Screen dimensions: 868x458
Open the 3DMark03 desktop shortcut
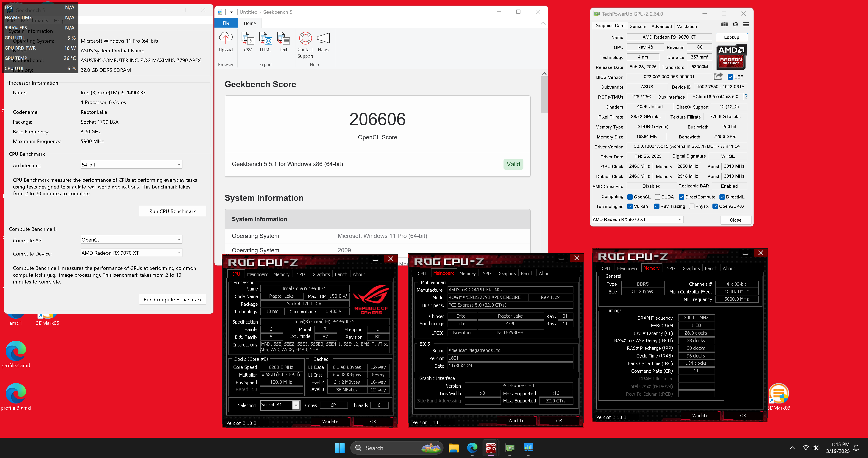point(778,397)
